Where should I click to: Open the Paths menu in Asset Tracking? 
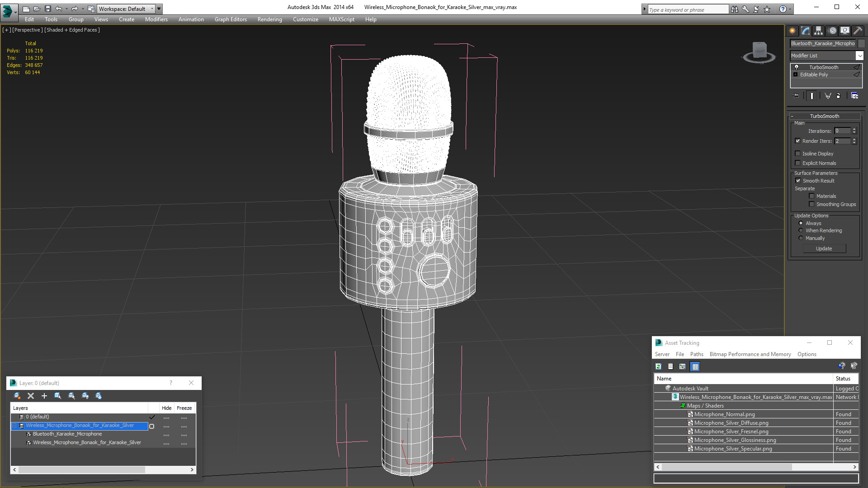click(x=696, y=354)
